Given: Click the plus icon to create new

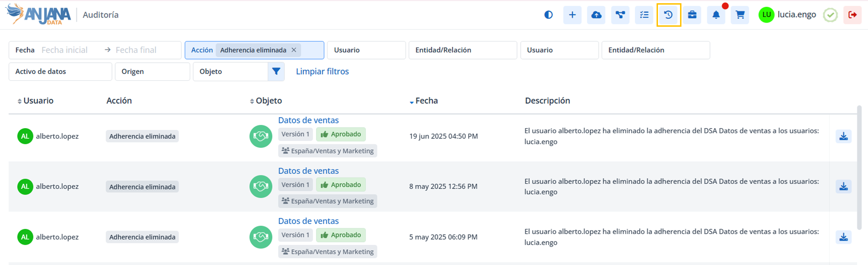Looking at the screenshot, I should tap(572, 15).
